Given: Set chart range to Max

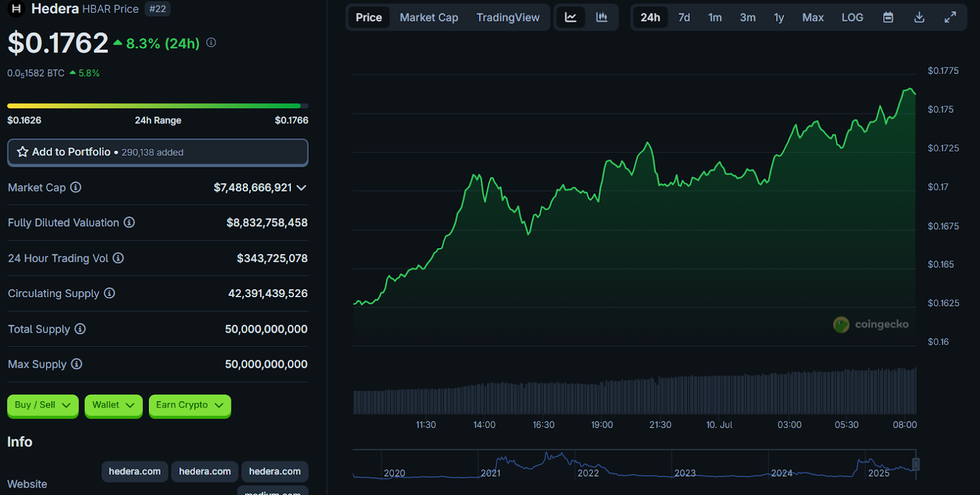Looking at the screenshot, I should click(x=813, y=17).
